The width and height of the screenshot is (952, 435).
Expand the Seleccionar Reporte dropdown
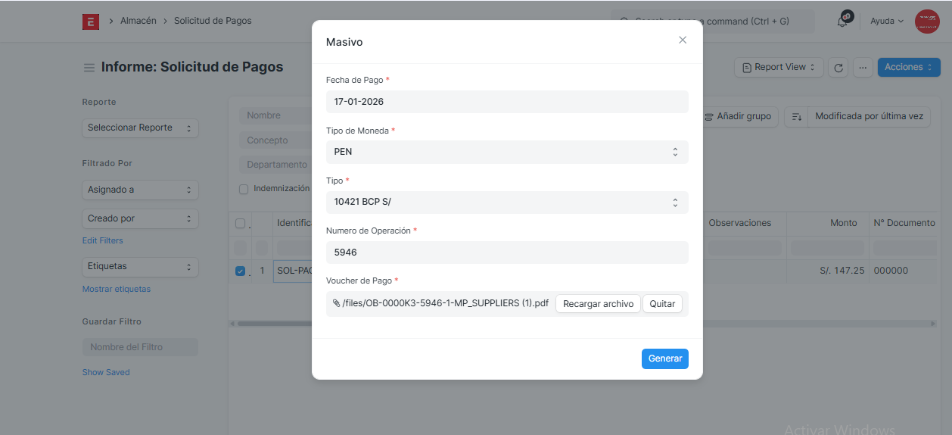click(140, 128)
